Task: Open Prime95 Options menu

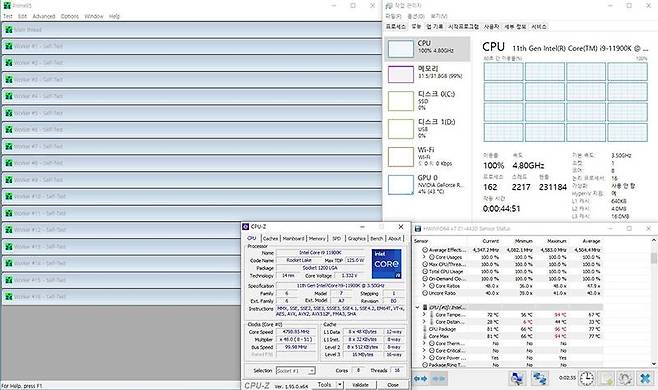Action: 70,16
